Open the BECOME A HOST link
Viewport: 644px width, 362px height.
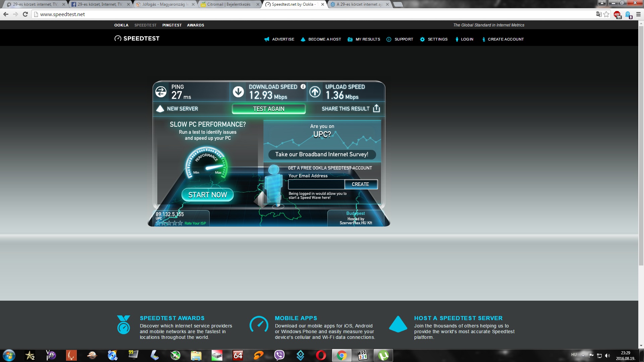point(321,39)
